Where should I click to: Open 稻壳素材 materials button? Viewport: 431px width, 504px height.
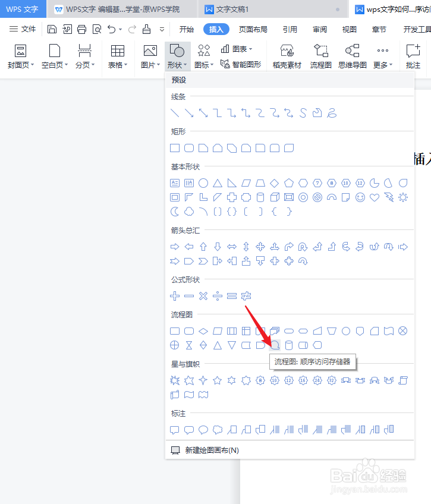[287, 56]
